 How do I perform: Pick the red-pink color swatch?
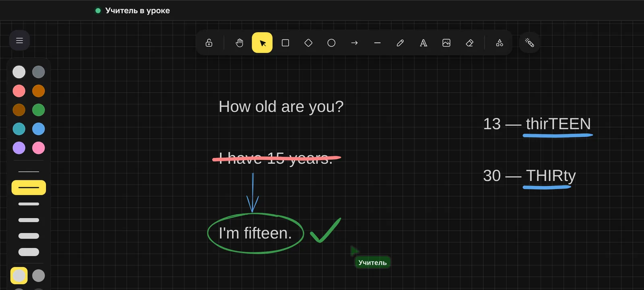(x=19, y=91)
